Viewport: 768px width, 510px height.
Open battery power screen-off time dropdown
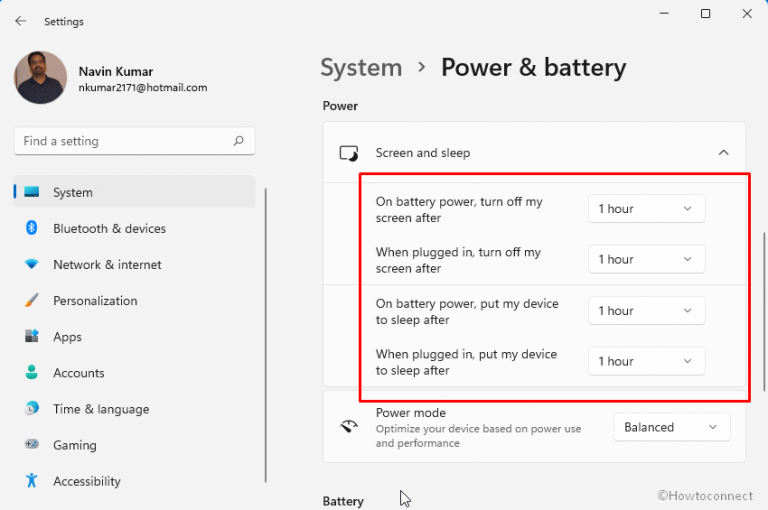[647, 209]
